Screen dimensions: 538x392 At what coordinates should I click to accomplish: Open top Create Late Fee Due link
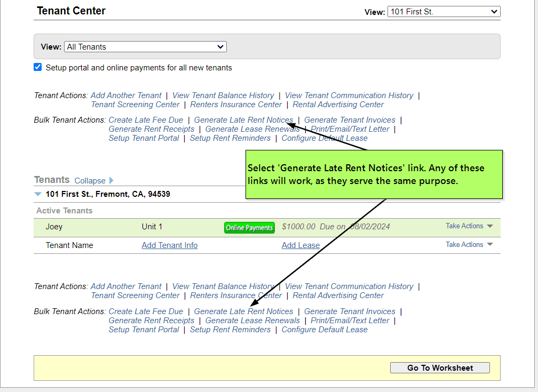146,120
